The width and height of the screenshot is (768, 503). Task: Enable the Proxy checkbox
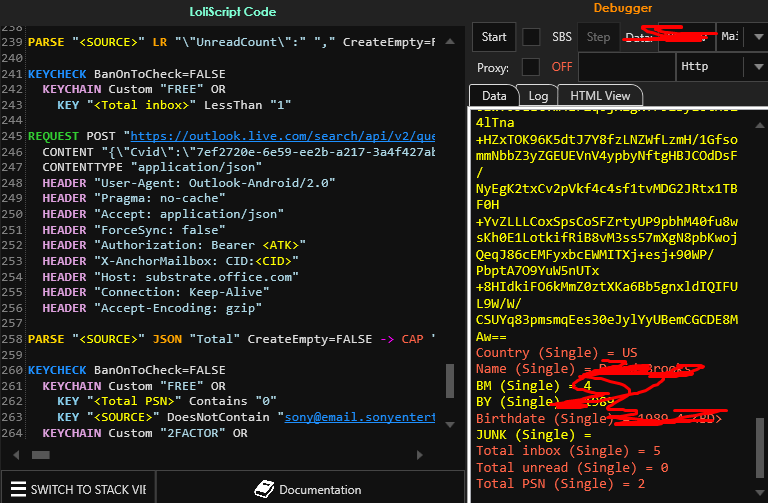(530, 67)
